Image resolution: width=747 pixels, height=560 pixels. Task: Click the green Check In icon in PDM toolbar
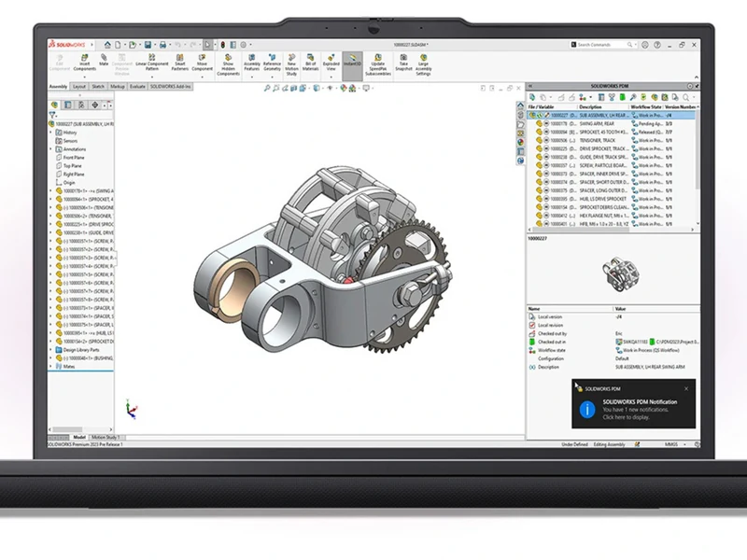[622, 97]
